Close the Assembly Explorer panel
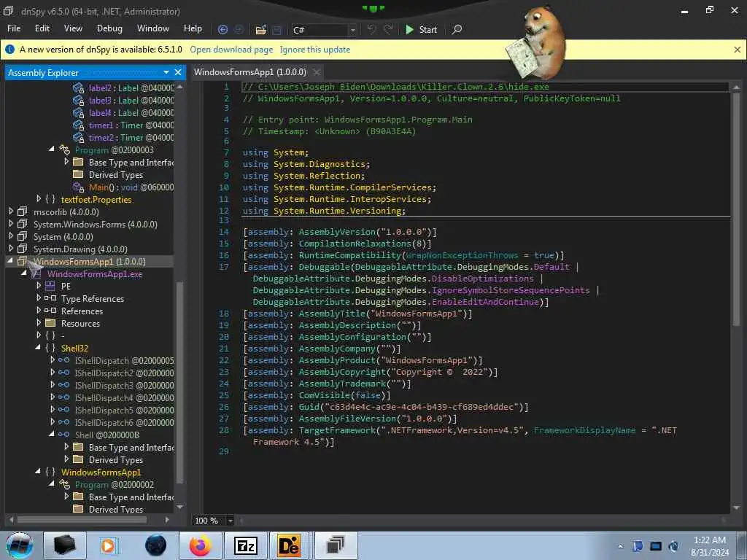Image resolution: width=747 pixels, height=560 pixels. [178, 72]
